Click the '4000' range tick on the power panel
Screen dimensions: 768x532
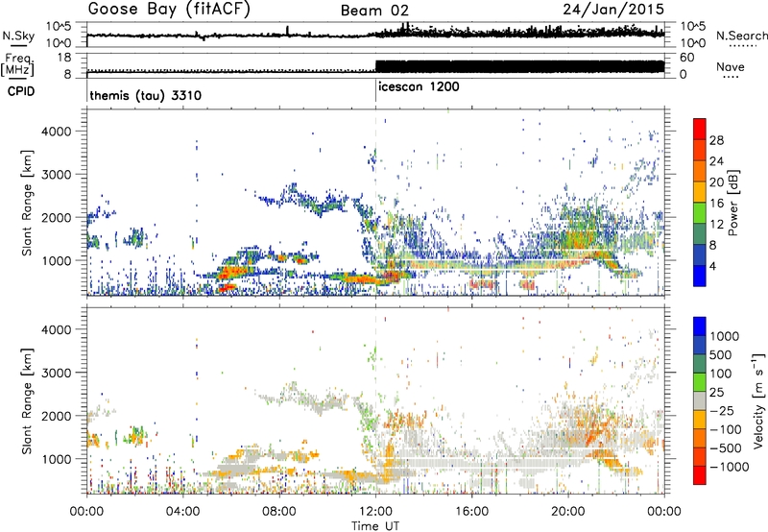tap(57, 132)
